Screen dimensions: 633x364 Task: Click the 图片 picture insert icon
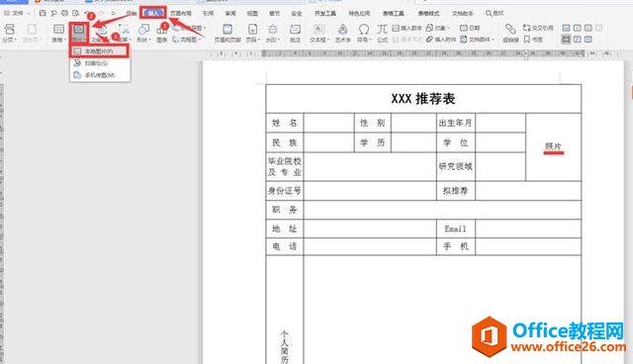coord(79,29)
